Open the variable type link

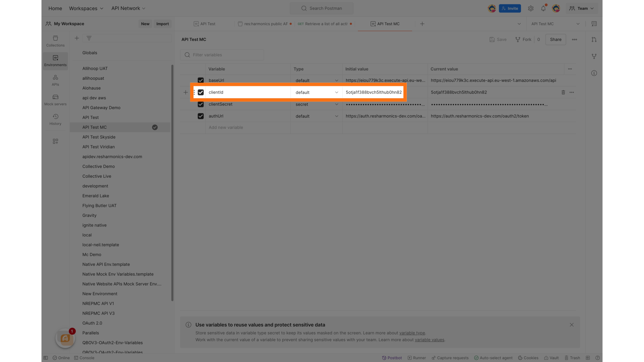click(412, 333)
